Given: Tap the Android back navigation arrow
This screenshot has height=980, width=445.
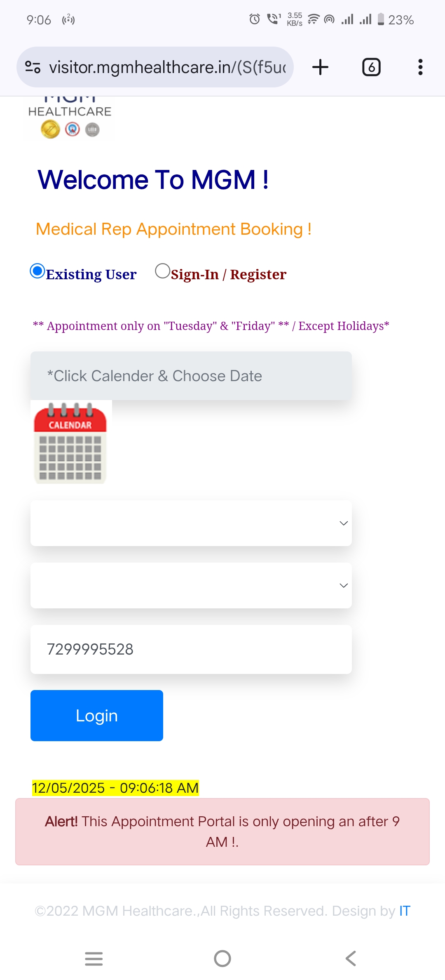Looking at the screenshot, I should point(351,959).
